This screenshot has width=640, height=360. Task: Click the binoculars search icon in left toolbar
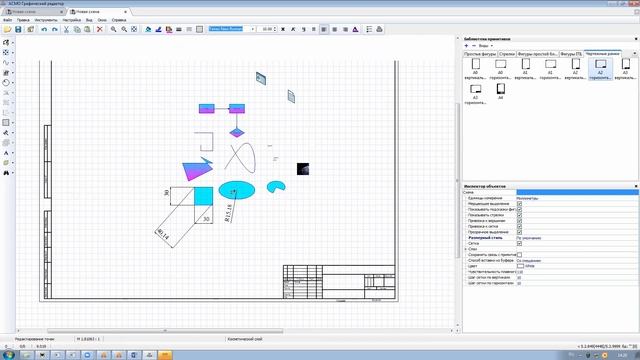coord(6,173)
